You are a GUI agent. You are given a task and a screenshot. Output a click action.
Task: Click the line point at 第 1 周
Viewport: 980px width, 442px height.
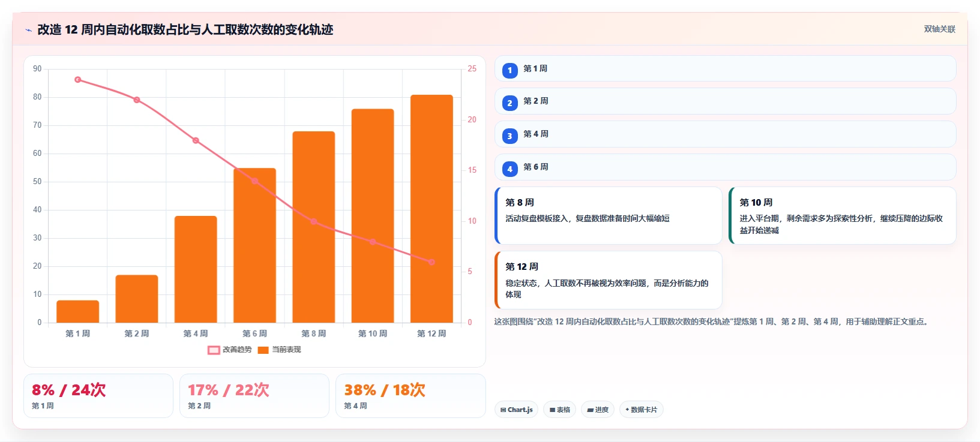click(78, 80)
